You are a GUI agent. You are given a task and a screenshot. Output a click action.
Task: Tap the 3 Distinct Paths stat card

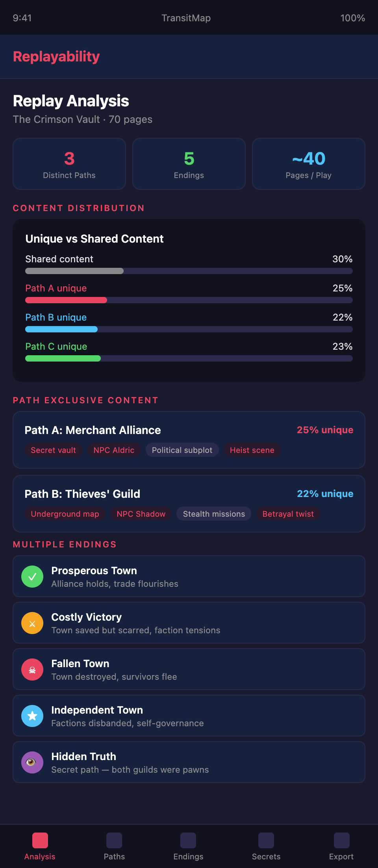coord(69,164)
